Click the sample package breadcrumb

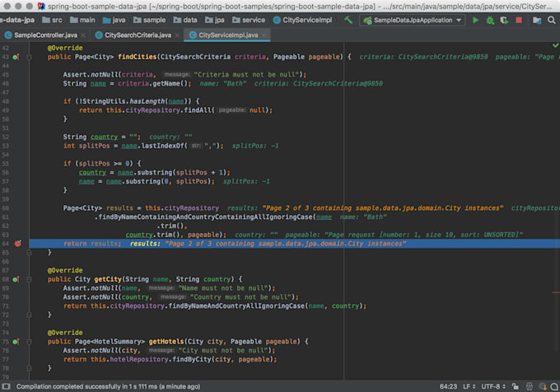click(149, 20)
